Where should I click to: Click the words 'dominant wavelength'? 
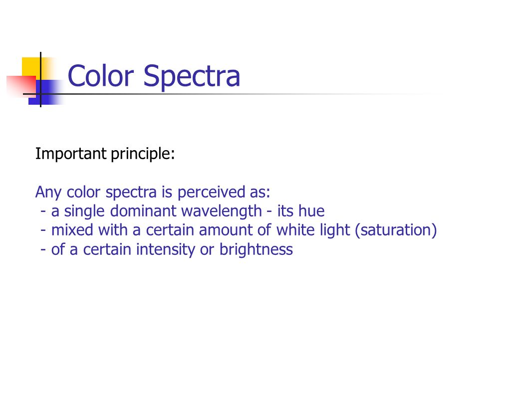(186, 211)
